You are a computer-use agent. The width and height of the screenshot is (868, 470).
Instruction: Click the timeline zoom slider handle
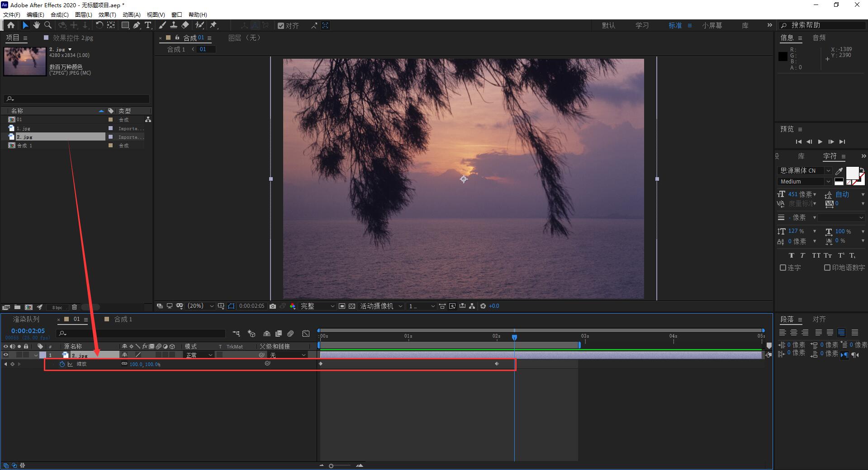pyautogui.click(x=331, y=466)
